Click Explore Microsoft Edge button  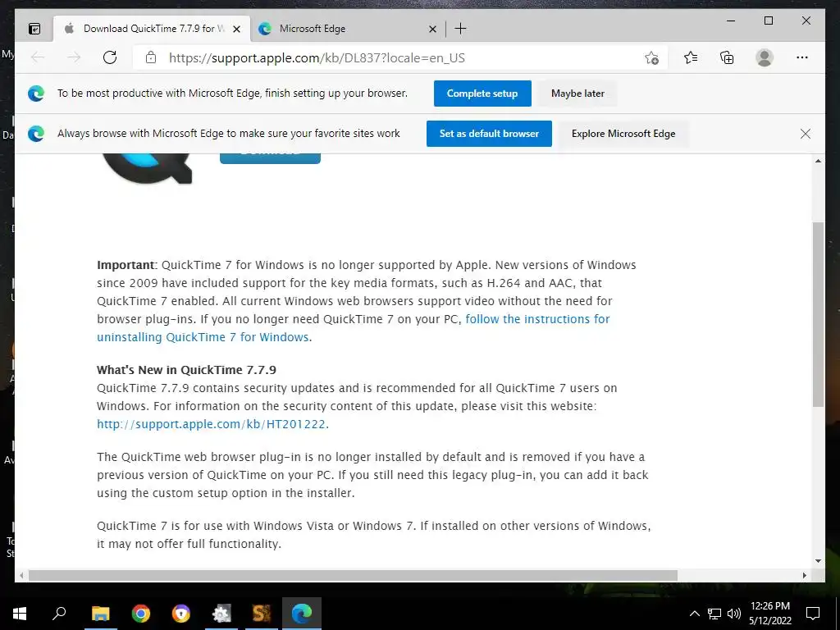click(623, 134)
